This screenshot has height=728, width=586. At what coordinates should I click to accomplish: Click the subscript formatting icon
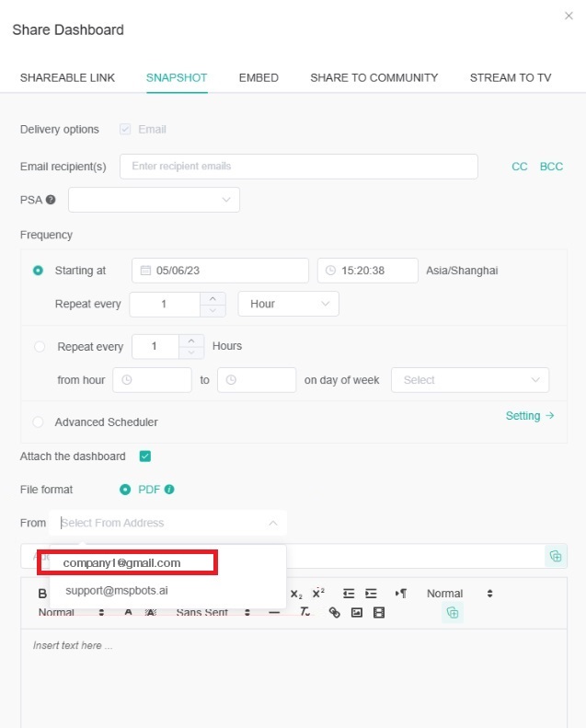[296, 594]
